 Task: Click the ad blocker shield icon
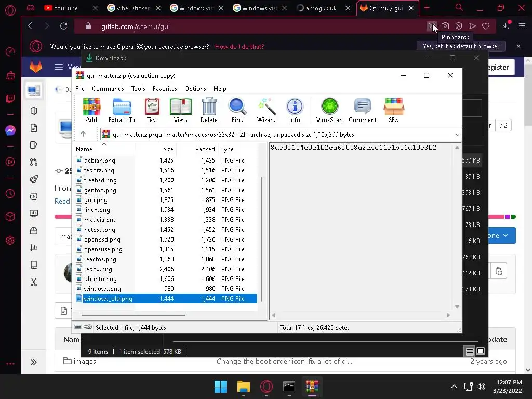click(x=459, y=26)
